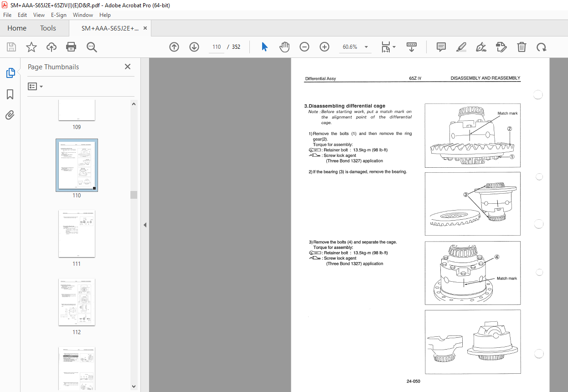Open the Bookmarks panel icon
Image resolution: width=568 pixels, height=392 pixels.
point(10,94)
